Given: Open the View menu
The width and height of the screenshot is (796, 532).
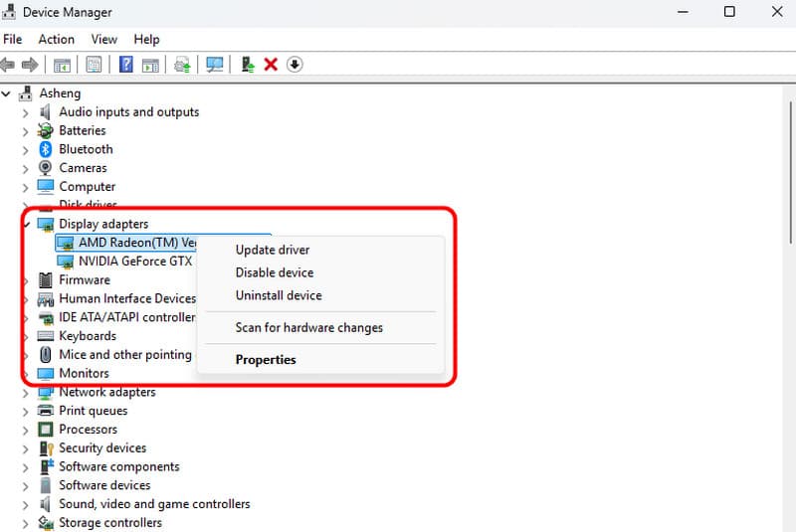Looking at the screenshot, I should click(x=103, y=39).
